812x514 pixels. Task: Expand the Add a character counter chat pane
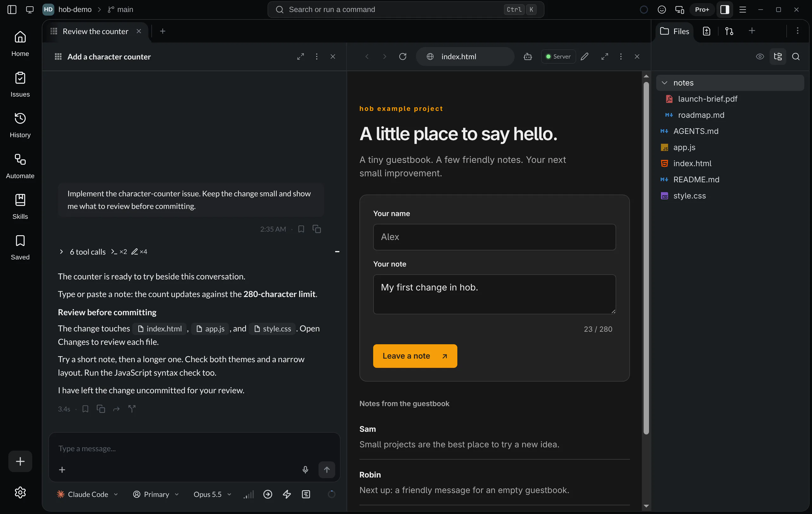coord(300,57)
